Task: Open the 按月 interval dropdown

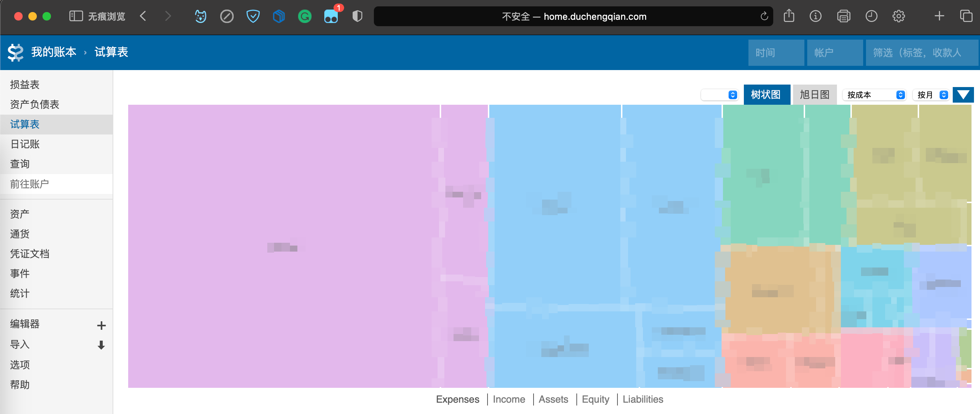Action: click(x=931, y=95)
